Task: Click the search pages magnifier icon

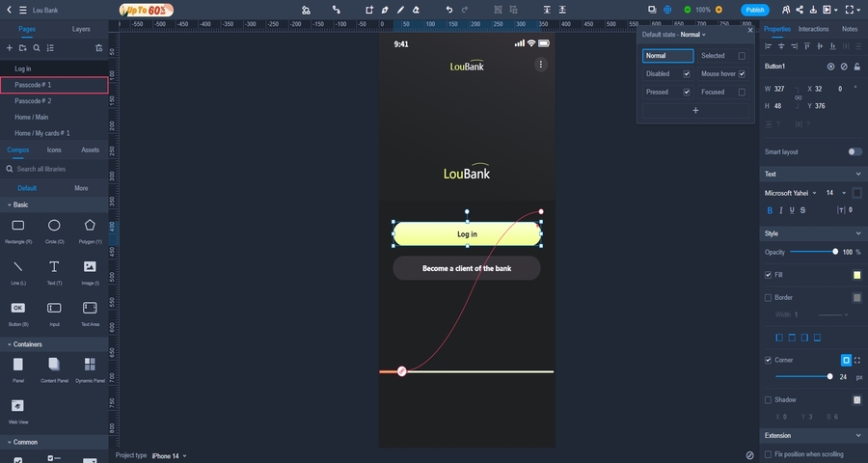Action: click(x=37, y=47)
